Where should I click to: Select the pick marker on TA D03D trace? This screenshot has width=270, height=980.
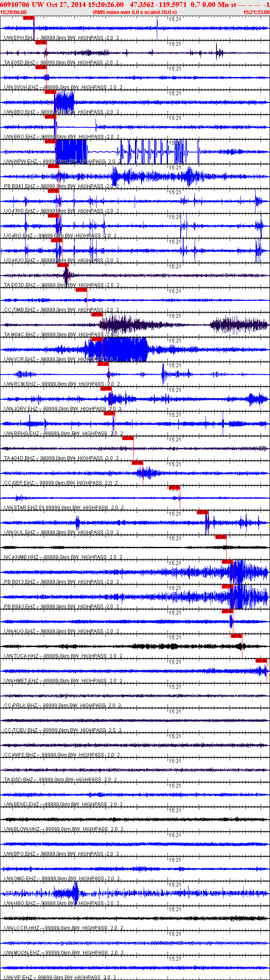tap(63, 265)
